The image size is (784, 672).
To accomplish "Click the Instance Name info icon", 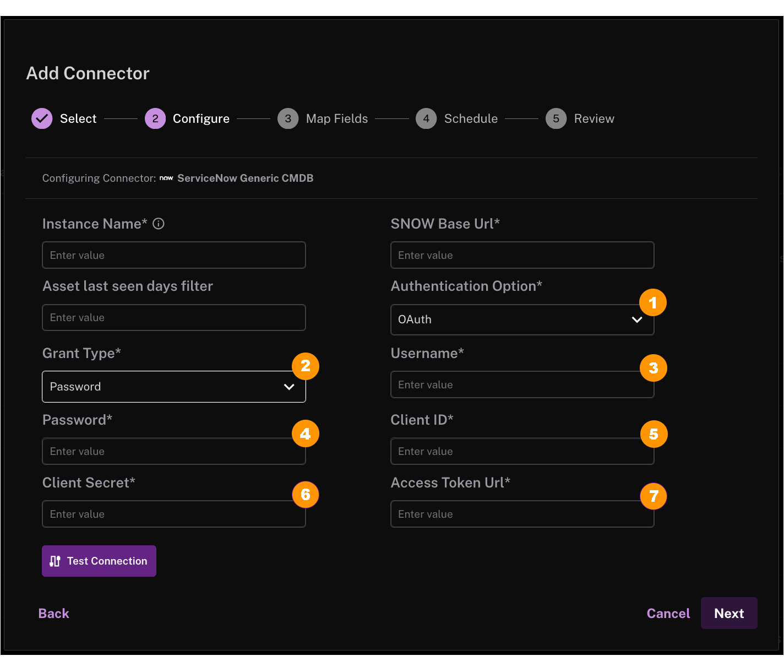I will pos(159,224).
